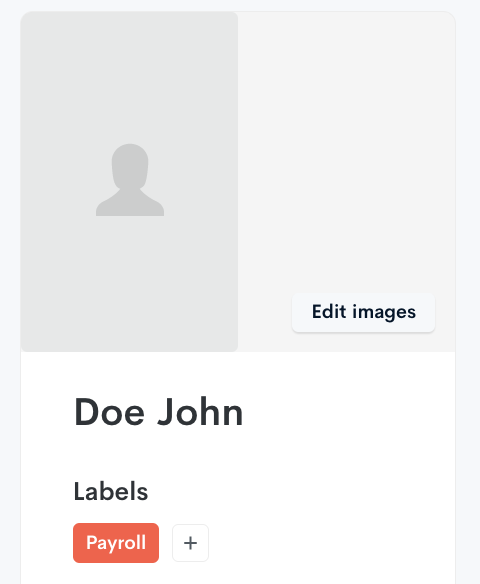Click the light gray banner beside portrait
Image resolution: width=480 pixels, height=584 pixels.
[x=346, y=149]
